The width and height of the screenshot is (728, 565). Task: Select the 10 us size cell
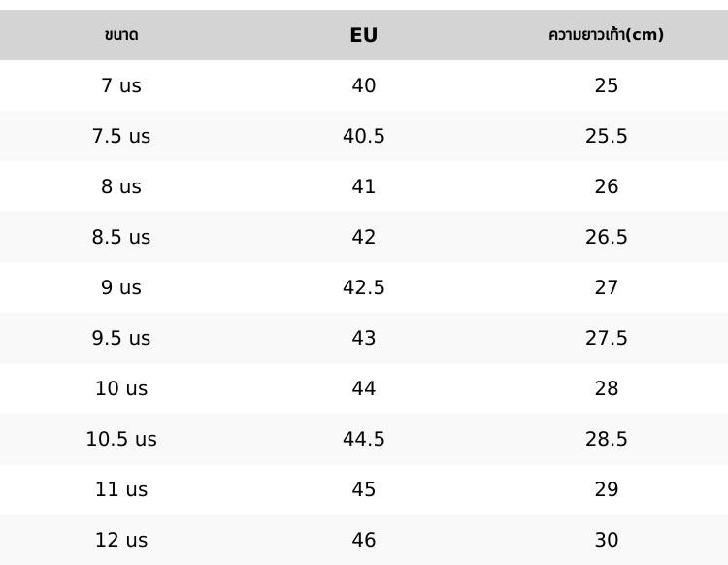click(121, 388)
